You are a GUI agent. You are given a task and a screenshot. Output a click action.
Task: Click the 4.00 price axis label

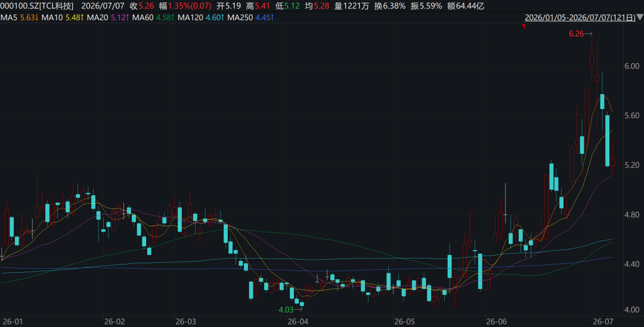pyautogui.click(x=631, y=310)
